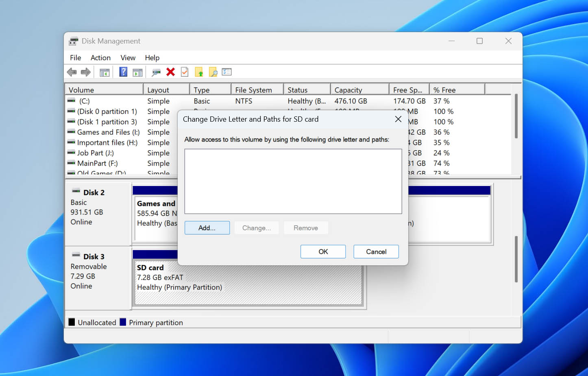Click the checklist settings toolbar icon
This screenshot has width=588, height=376.
226,72
